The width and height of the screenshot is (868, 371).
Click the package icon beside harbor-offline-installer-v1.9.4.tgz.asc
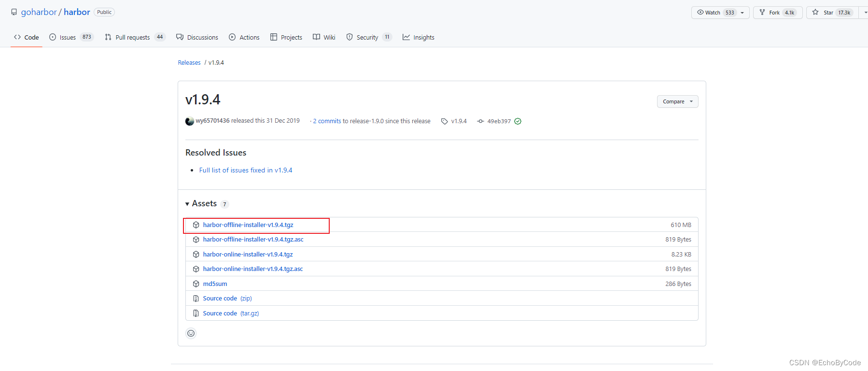point(196,240)
